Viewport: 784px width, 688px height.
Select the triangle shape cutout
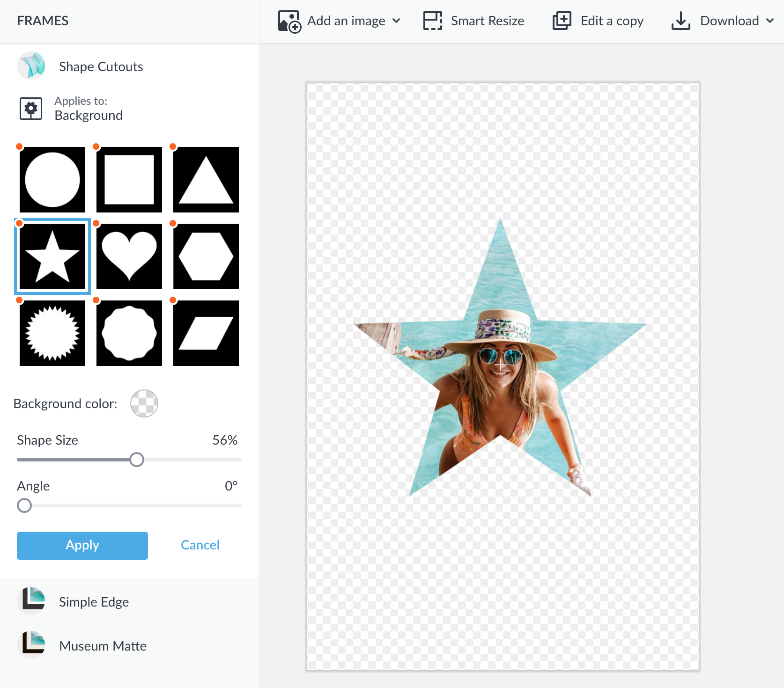[206, 180]
